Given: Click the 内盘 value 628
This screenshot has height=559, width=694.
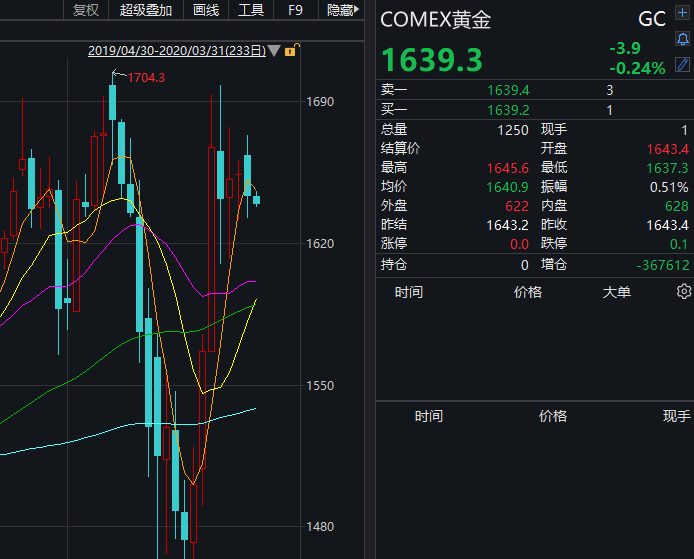Looking at the screenshot, I should point(677,206).
